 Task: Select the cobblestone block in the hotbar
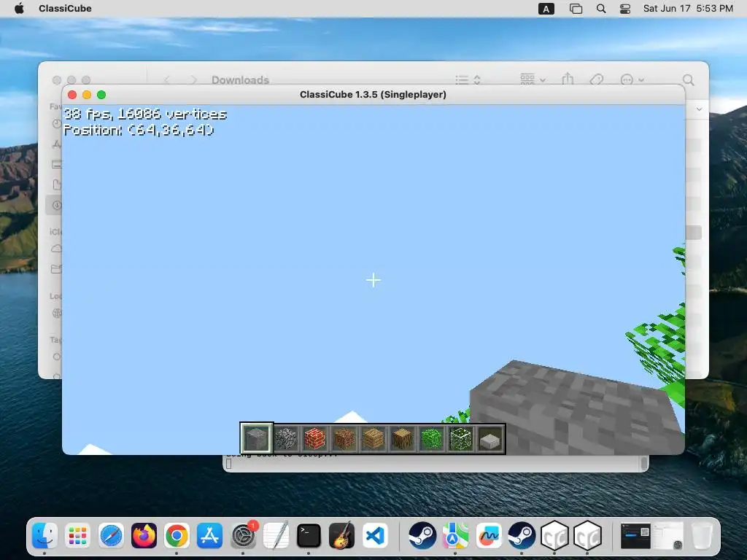point(286,438)
